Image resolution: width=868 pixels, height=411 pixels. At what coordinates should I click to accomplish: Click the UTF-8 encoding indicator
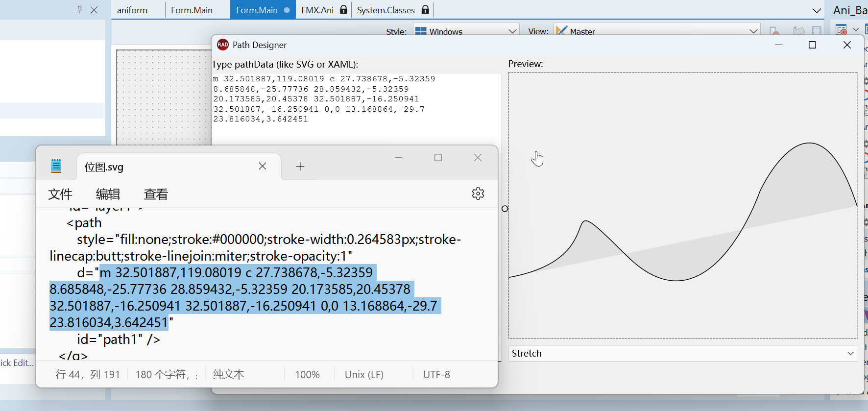[x=436, y=374]
